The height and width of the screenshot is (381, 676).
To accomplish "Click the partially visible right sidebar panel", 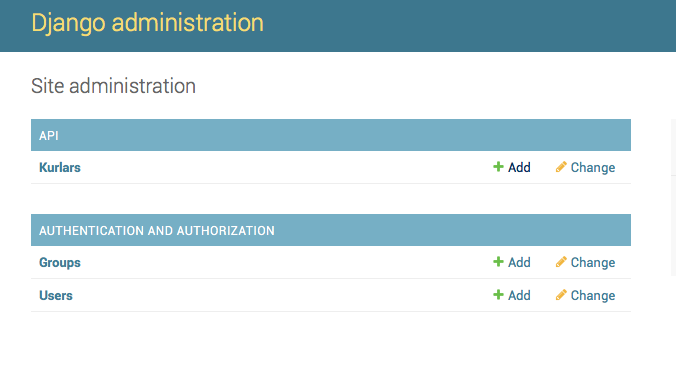I will (673, 197).
